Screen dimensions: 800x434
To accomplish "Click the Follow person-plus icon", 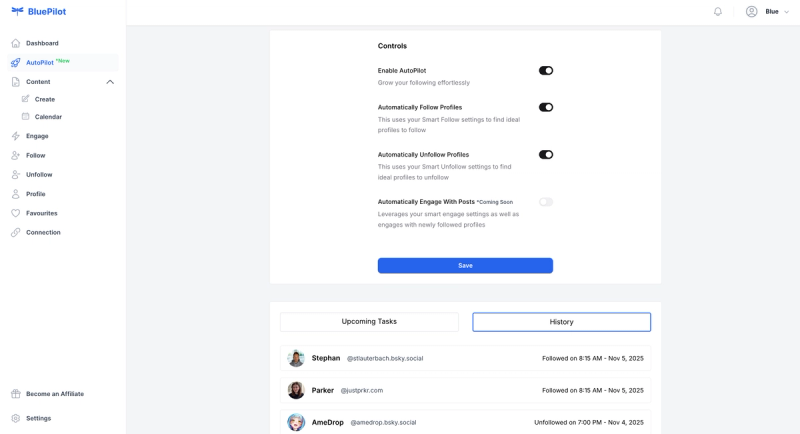I will coord(16,156).
